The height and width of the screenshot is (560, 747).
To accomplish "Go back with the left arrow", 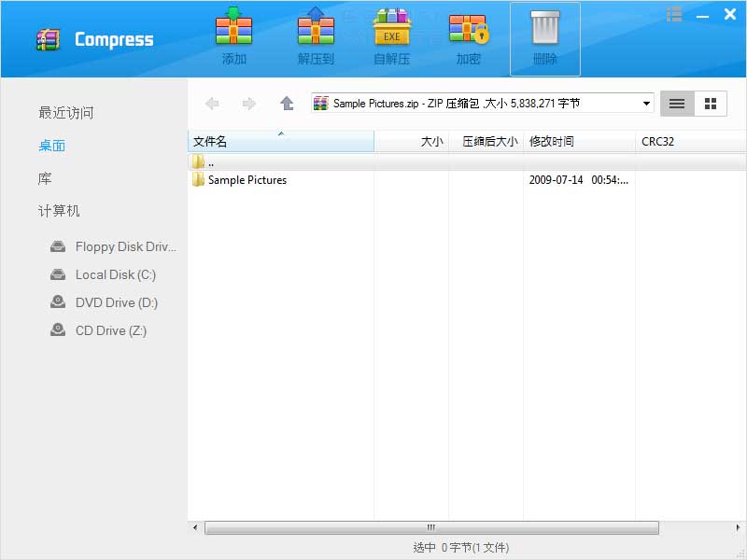I will [212, 104].
